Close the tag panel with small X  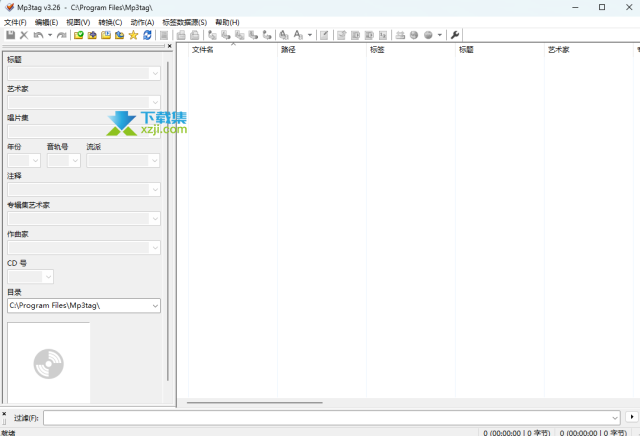[x=170, y=46]
